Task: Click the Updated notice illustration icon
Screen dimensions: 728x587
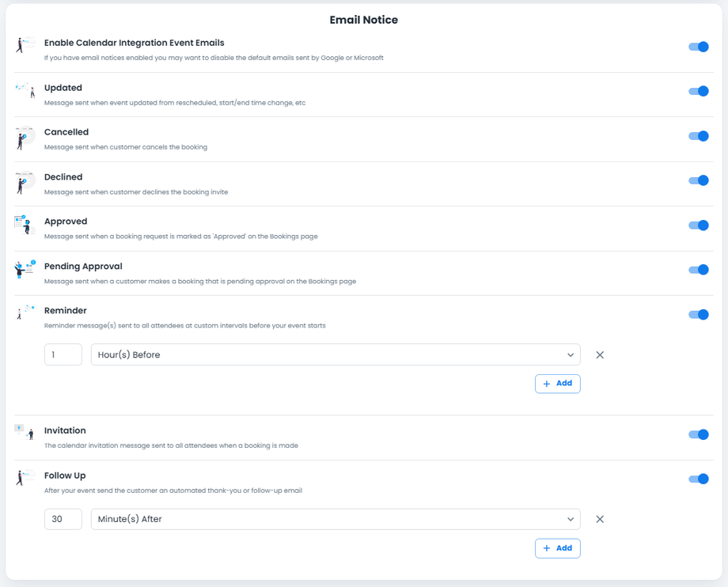Action: [x=25, y=92]
